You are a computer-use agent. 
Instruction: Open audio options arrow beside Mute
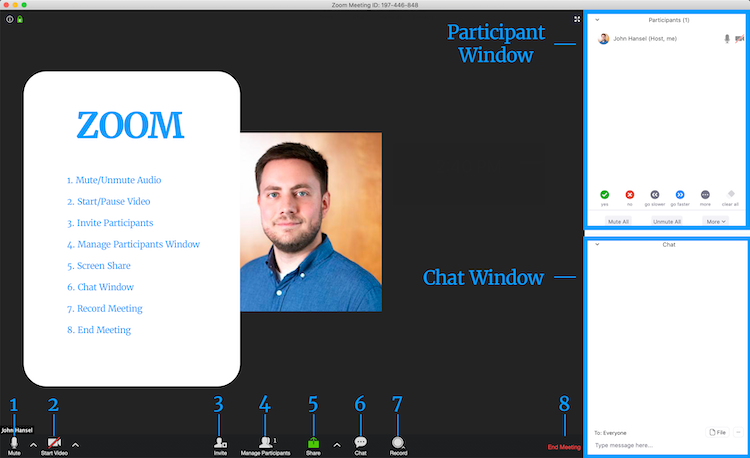[33, 443]
